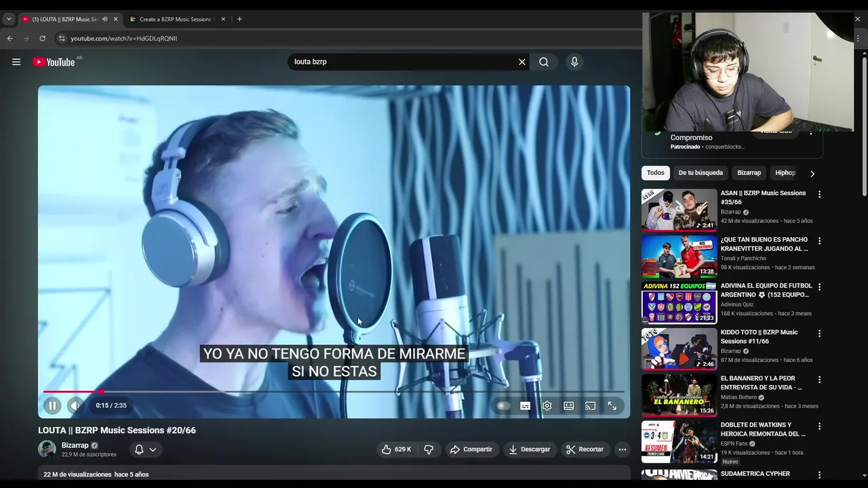Open a new browser tab
This screenshot has width=868, height=488.
(x=239, y=19)
